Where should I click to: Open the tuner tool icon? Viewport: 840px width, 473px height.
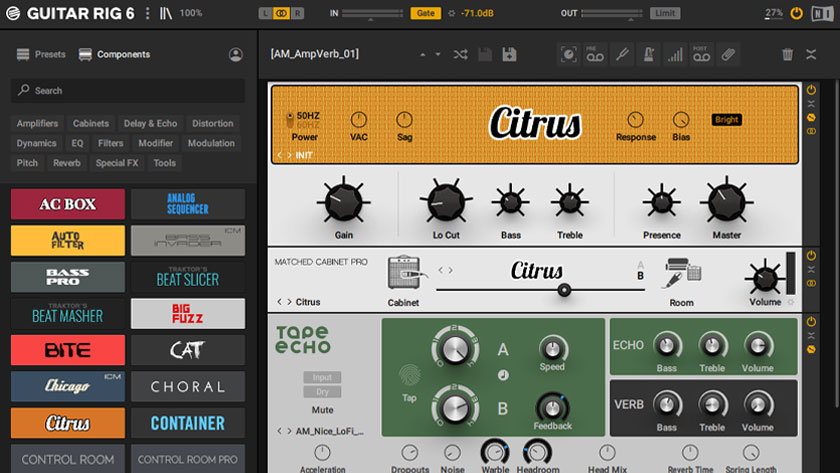point(622,54)
